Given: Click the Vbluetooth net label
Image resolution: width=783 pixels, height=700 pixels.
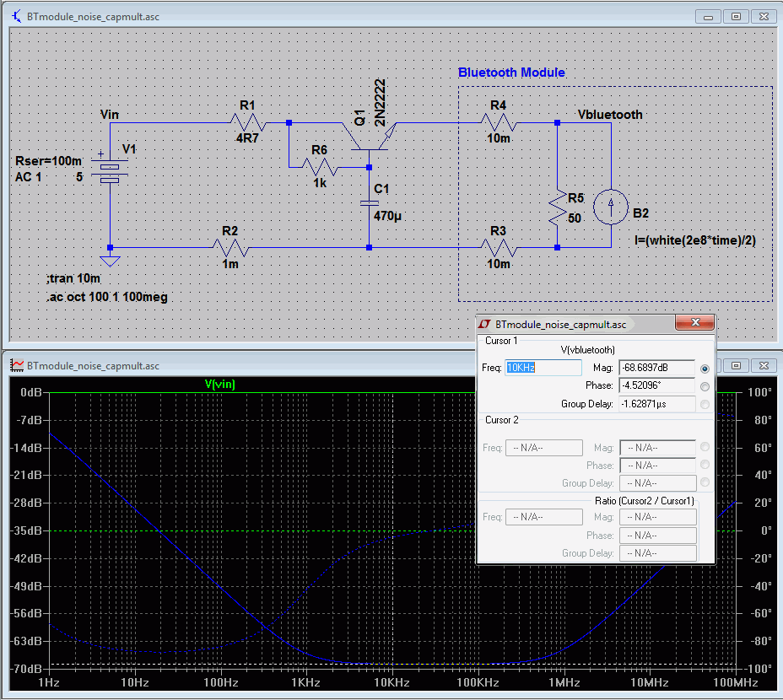Looking at the screenshot, I should tap(609, 115).
